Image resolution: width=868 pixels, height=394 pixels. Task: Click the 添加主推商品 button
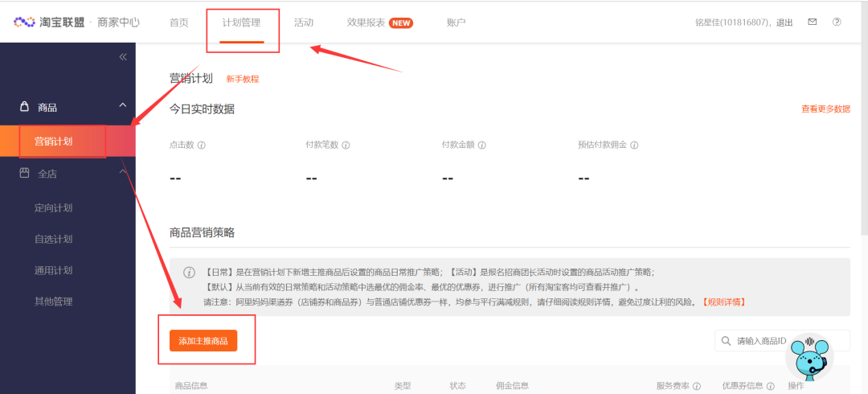click(x=203, y=341)
